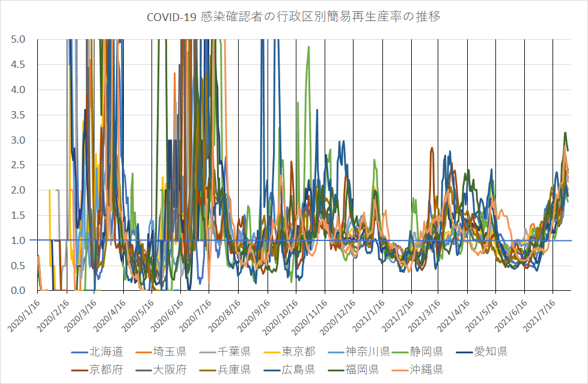This screenshot has width=588, height=384.
Task: Choose the 愛知県 legend entry
Action: click(x=491, y=352)
